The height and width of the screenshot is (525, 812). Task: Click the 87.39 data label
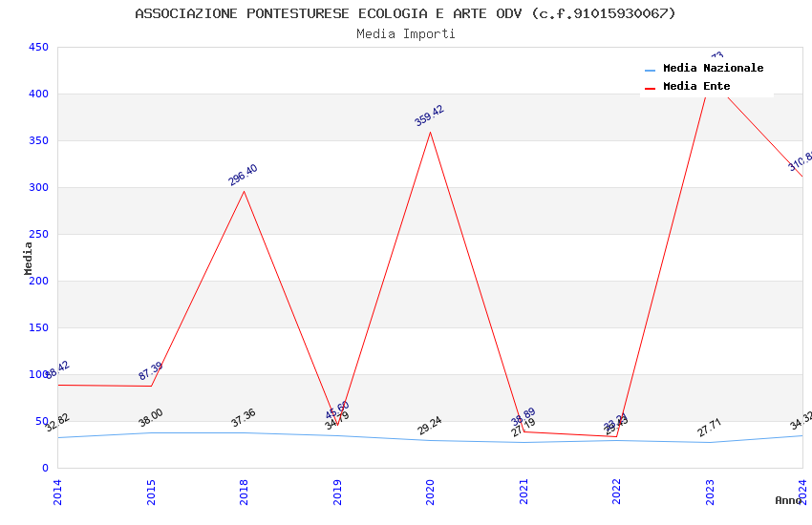click(151, 371)
